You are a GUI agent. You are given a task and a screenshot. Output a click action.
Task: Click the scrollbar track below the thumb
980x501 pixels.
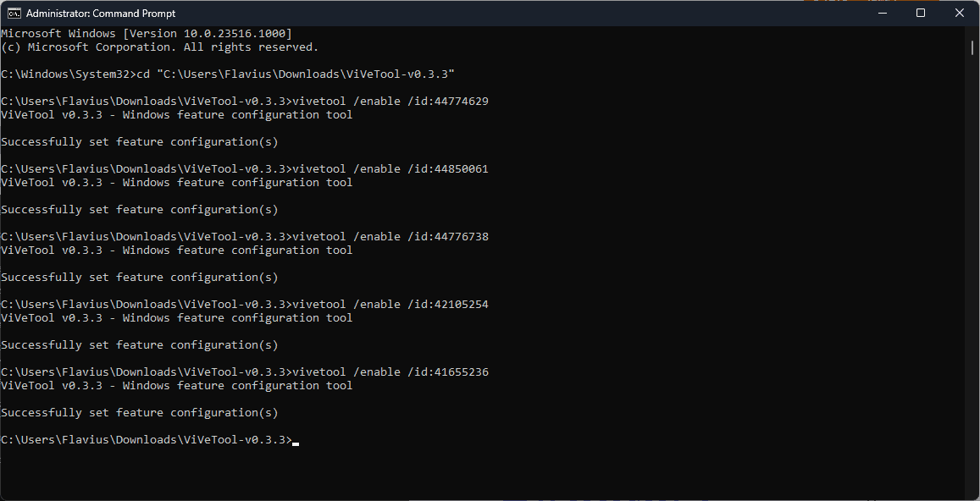click(x=972, y=275)
